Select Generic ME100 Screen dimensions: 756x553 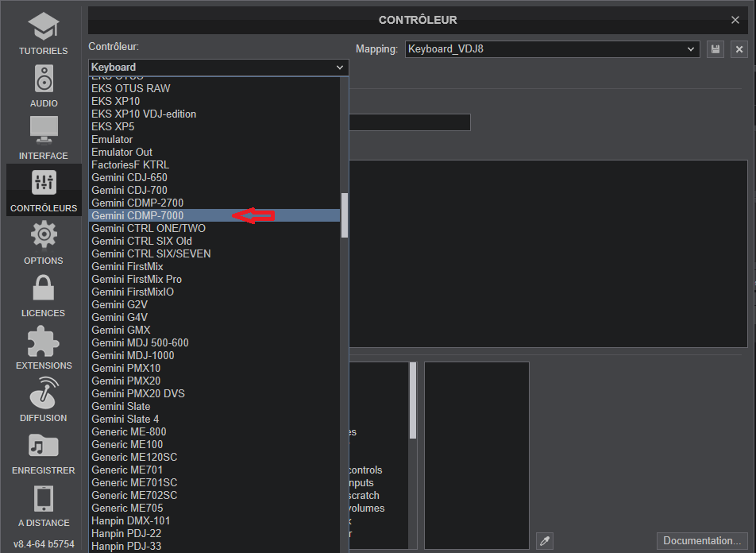(214, 444)
